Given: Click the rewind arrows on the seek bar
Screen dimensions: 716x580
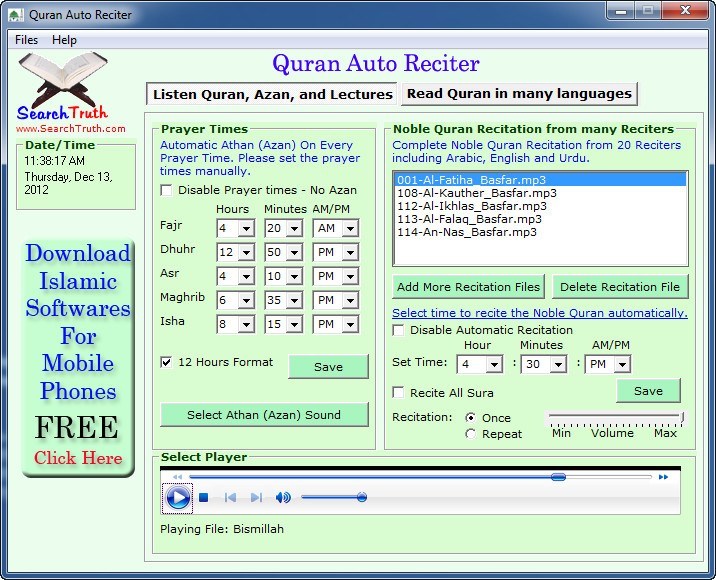Looking at the screenshot, I should click(x=177, y=477).
